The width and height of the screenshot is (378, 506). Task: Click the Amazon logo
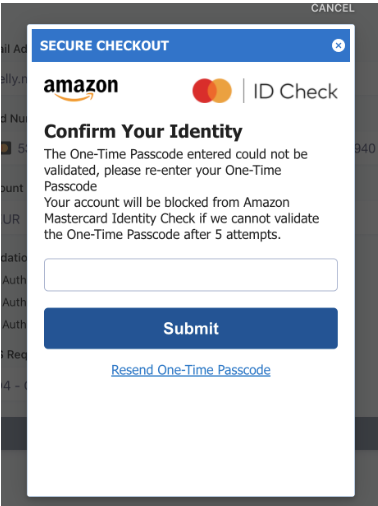click(x=81, y=89)
